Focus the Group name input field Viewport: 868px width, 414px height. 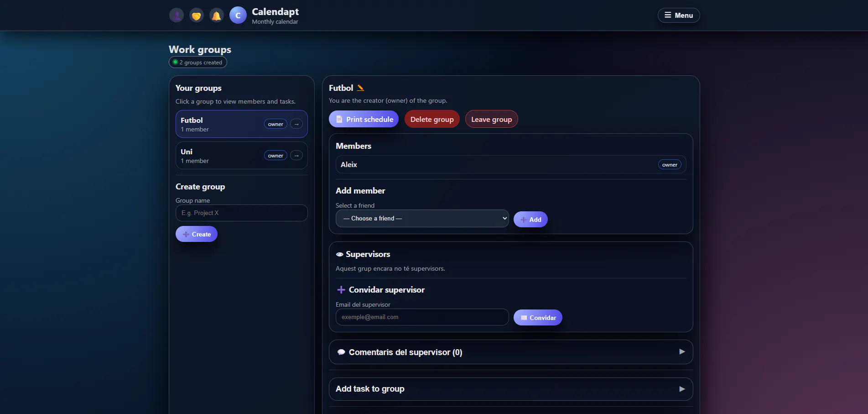[x=242, y=213]
